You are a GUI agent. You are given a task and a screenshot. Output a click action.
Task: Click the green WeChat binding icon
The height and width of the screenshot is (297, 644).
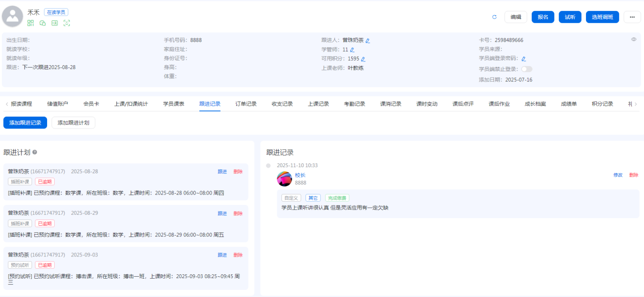[43, 23]
